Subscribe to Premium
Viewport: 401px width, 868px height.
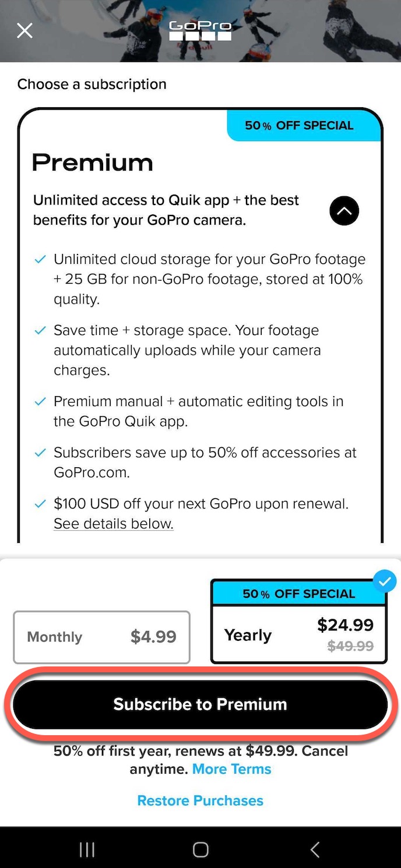point(200,704)
